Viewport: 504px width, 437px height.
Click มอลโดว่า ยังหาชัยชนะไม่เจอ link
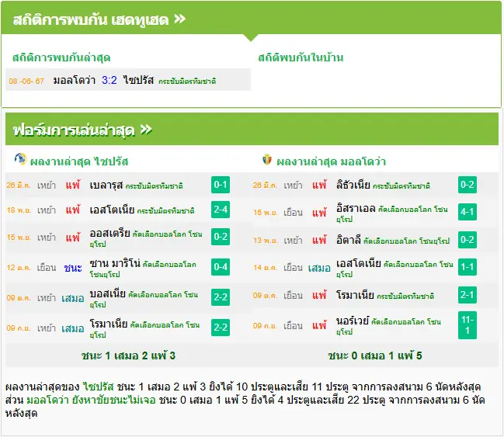91,400
